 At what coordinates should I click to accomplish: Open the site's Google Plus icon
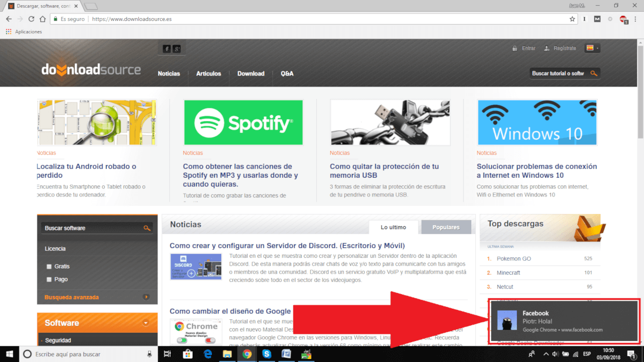(x=177, y=49)
